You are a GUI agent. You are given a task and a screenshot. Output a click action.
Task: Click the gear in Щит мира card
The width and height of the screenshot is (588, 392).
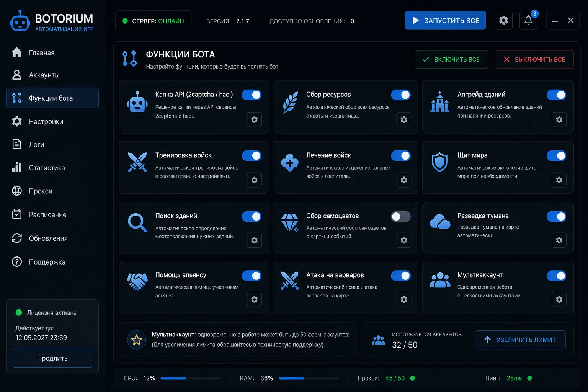559,180
